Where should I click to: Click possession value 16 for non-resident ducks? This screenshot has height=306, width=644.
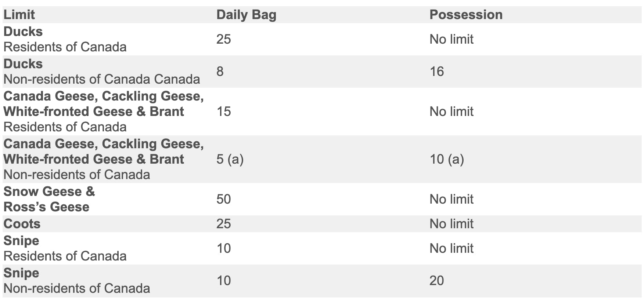point(436,72)
